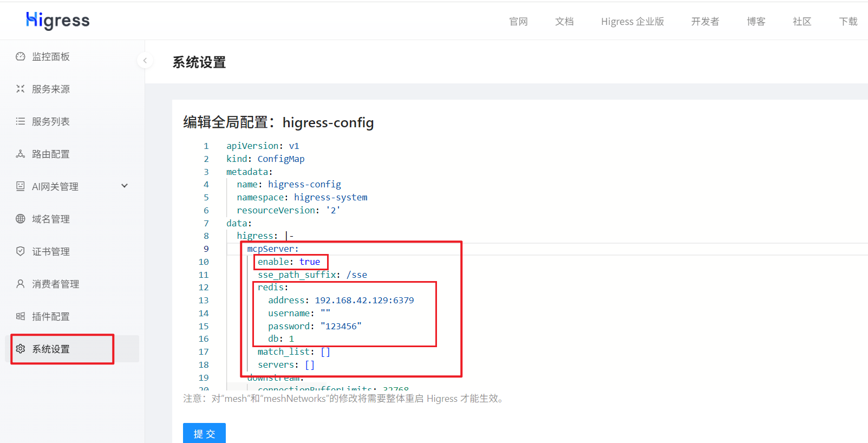Click the 证书管理 shield icon
This screenshot has width=868, height=443.
21,251
